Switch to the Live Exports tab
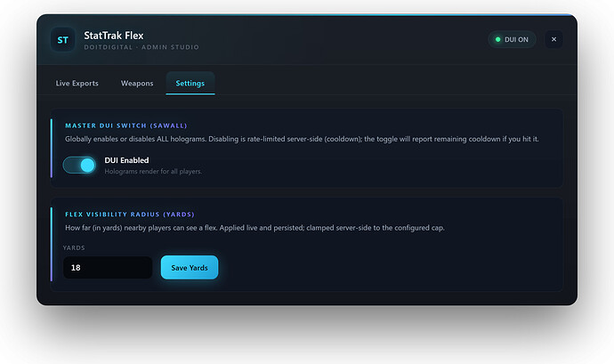614x364 pixels. pyautogui.click(x=77, y=83)
